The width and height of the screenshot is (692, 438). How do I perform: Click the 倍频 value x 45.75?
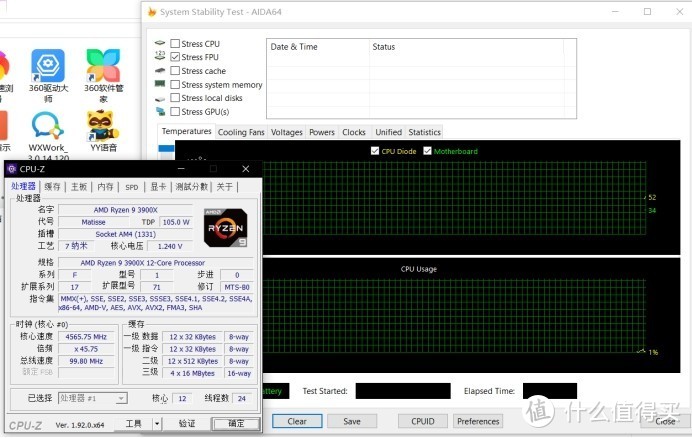(x=86, y=349)
